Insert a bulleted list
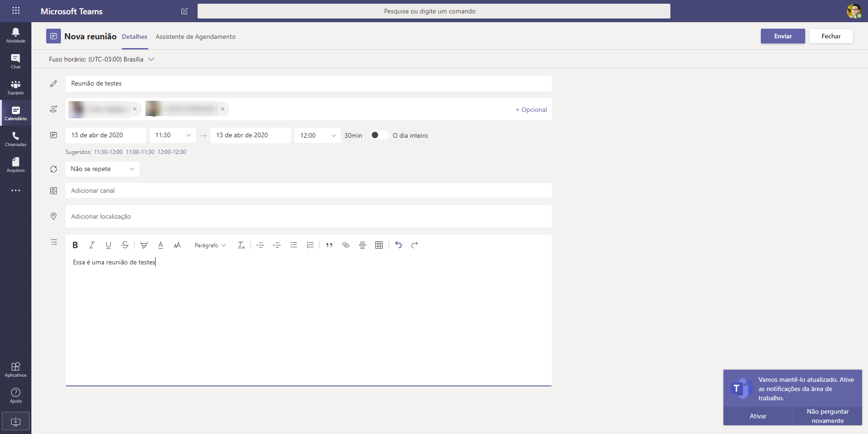868x434 pixels. coord(294,245)
